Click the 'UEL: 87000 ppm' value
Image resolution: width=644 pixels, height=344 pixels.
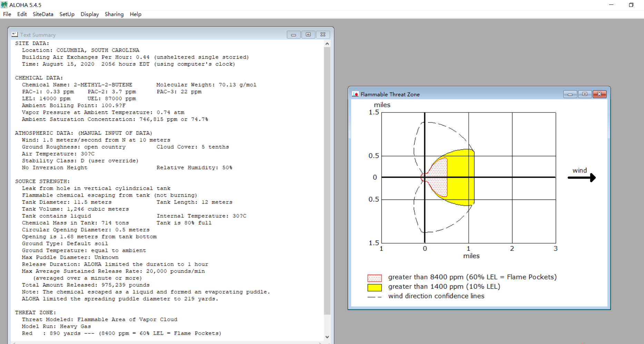(x=112, y=99)
